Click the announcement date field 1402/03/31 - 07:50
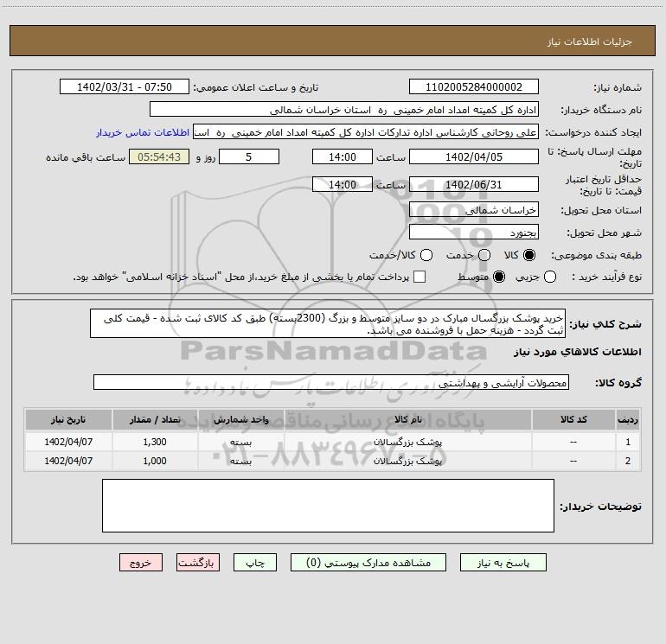 pyautogui.click(x=125, y=86)
